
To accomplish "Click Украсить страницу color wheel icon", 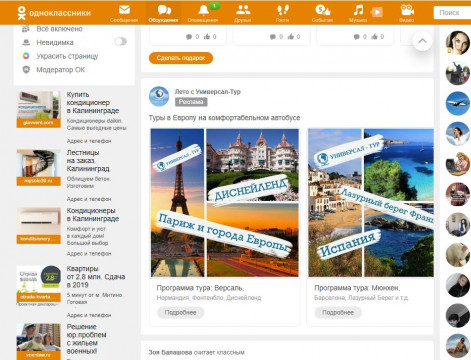I will pos(26,56).
